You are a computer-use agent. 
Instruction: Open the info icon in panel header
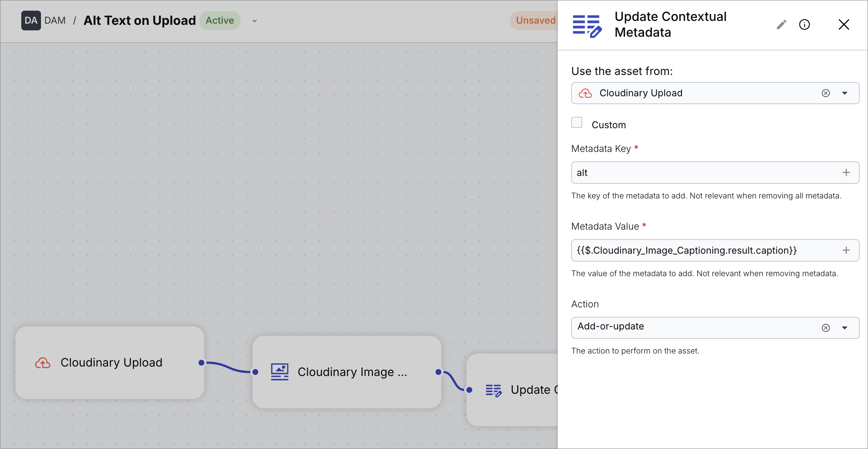[x=804, y=24]
